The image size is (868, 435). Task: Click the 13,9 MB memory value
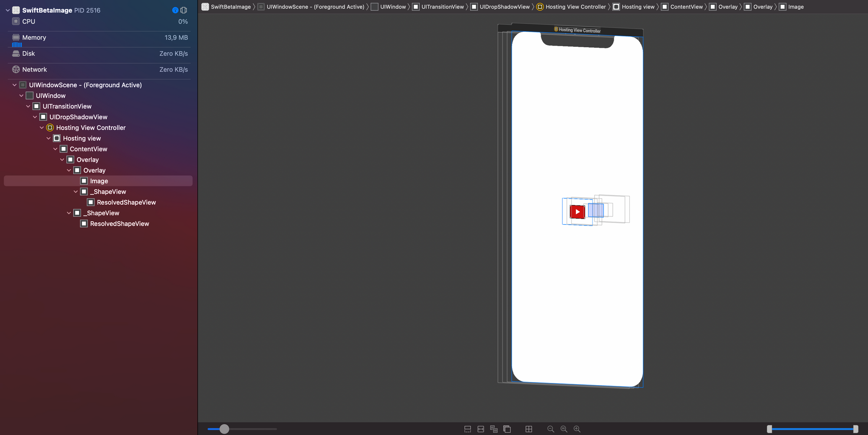click(176, 37)
